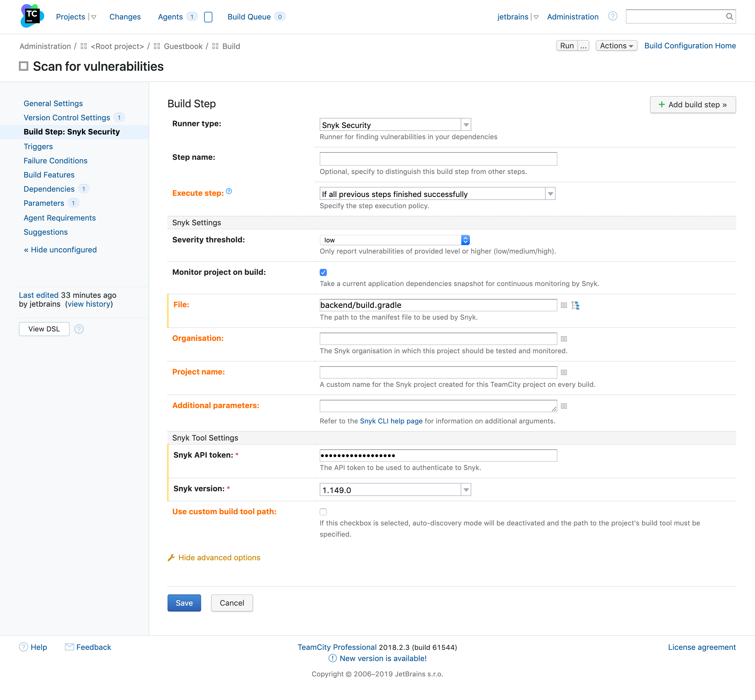Open the view history link
Screen dimensions: 755x700
click(x=89, y=304)
